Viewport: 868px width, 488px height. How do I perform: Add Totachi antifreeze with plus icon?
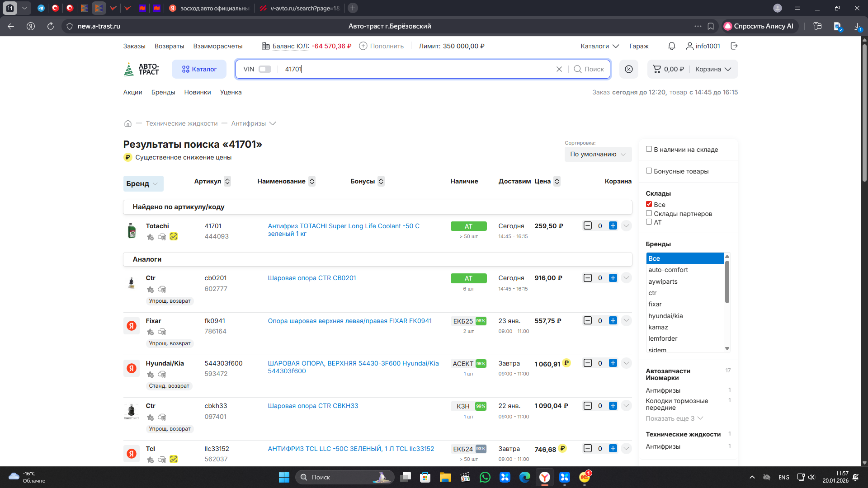coord(613,225)
